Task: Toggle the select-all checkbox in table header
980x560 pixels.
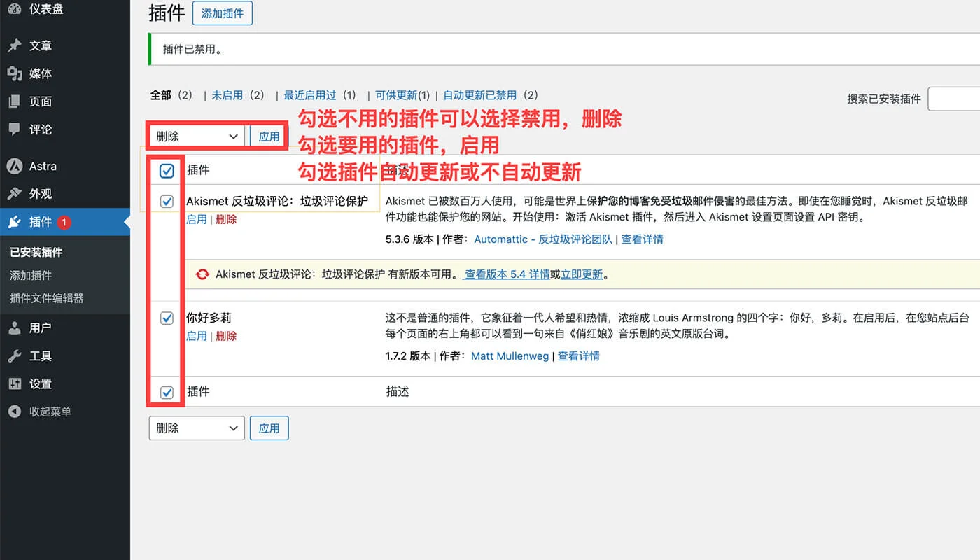Action: [x=167, y=170]
